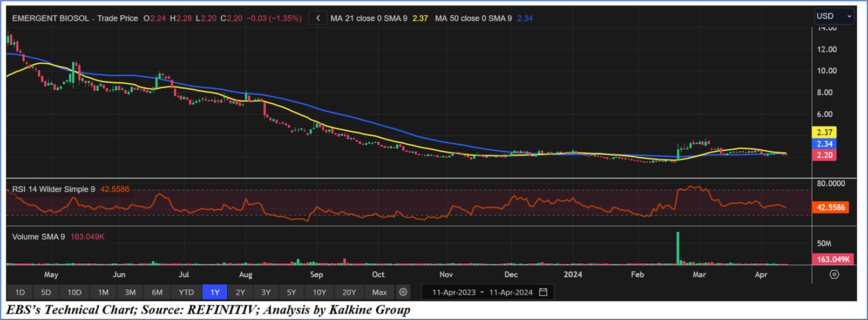Click the yellow 2.37 MA price label
This screenshot has width=868, height=320.
click(x=824, y=132)
